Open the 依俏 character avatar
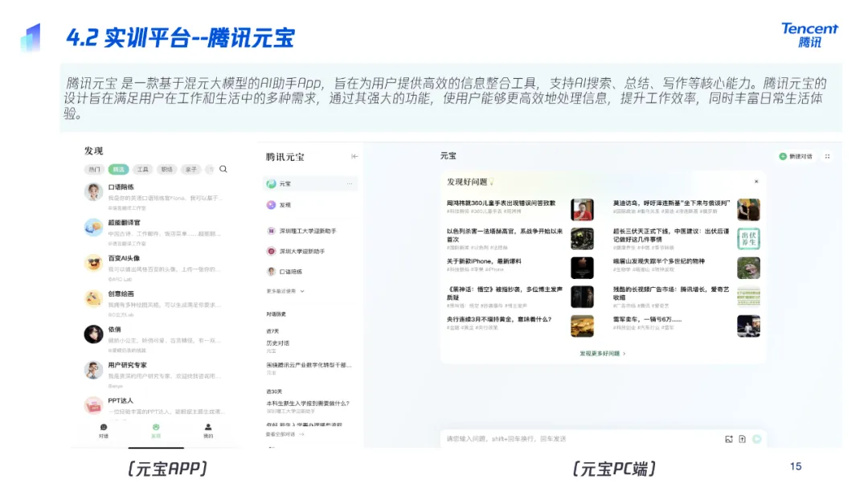This screenshot has height=488, width=868. (x=93, y=334)
